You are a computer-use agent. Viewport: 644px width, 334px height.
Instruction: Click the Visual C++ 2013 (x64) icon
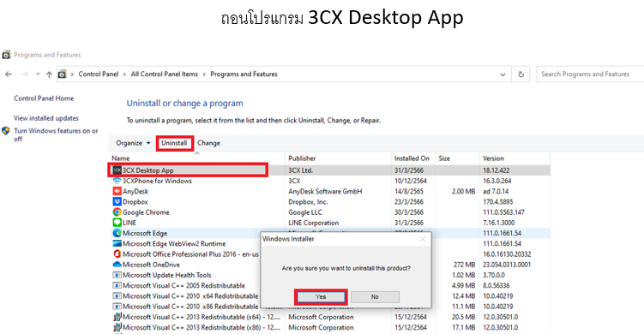(x=117, y=317)
